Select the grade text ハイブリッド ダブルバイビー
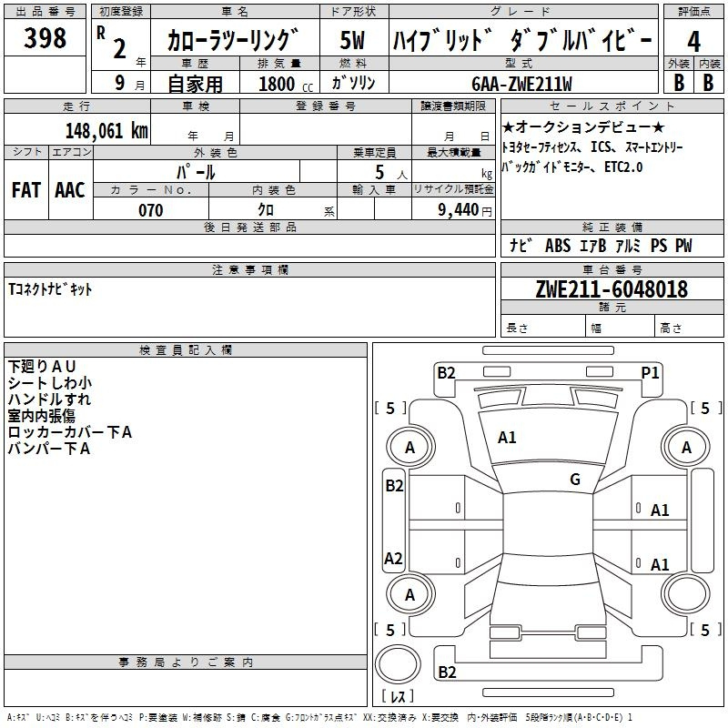The image size is (728, 728). coord(522,40)
